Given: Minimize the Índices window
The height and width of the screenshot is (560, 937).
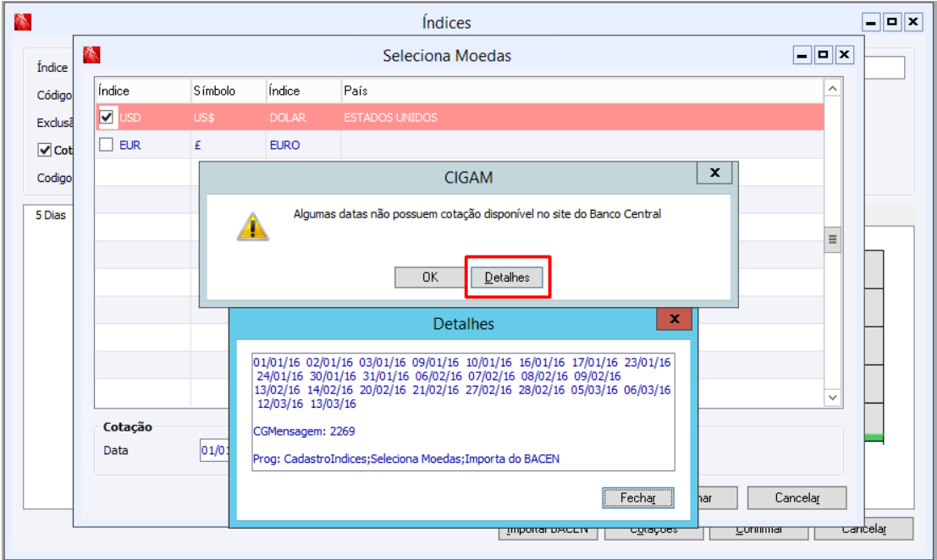Looking at the screenshot, I should click(x=871, y=22).
